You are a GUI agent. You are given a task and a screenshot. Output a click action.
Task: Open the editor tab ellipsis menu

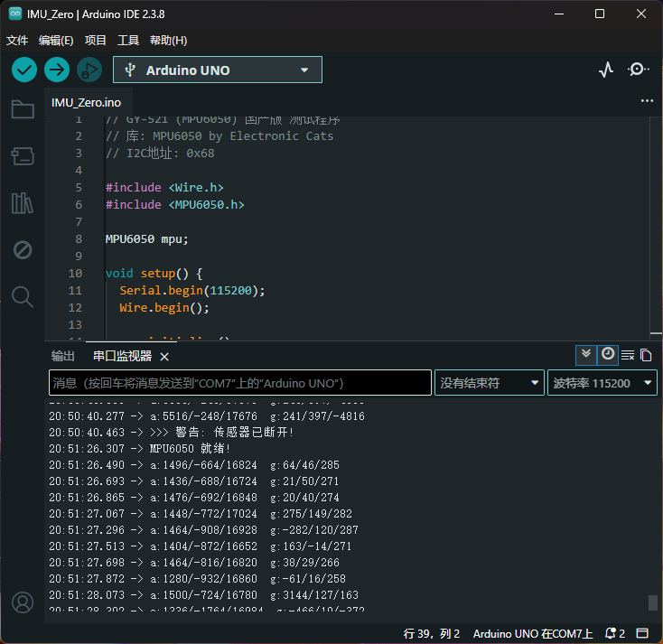[x=647, y=100]
